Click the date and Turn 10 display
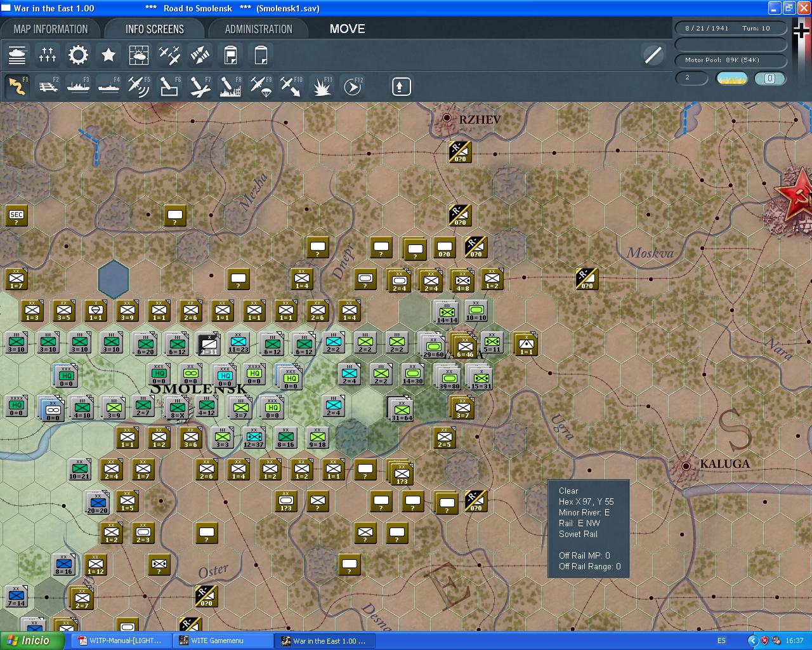Image resolution: width=812 pixels, height=650 pixels. [731, 28]
